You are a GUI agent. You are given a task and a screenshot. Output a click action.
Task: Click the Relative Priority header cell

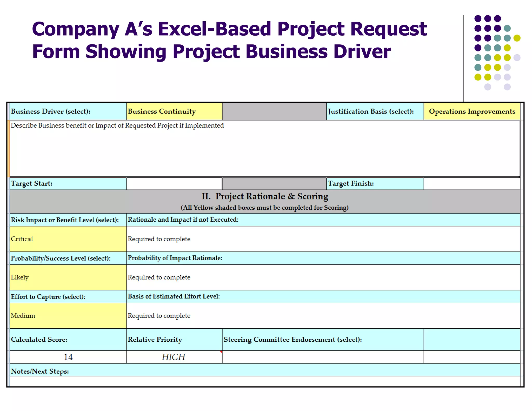(x=174, y=340)
